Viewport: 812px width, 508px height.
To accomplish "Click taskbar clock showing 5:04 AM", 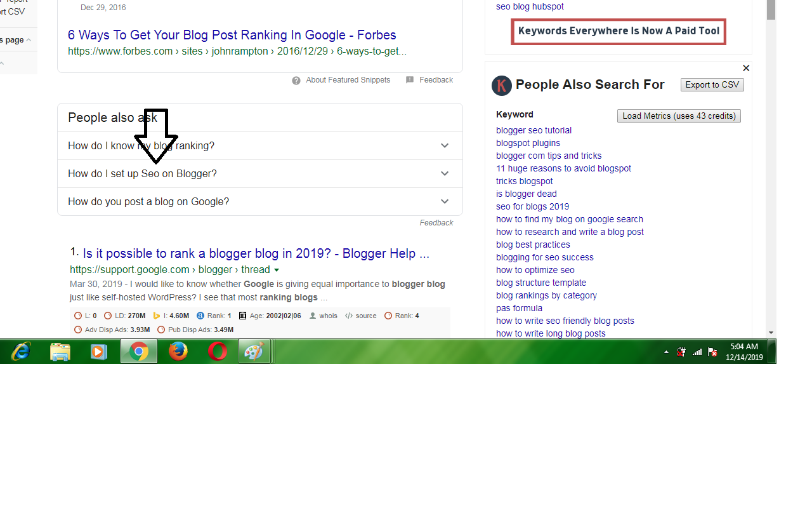I will (x=744, y=352).
